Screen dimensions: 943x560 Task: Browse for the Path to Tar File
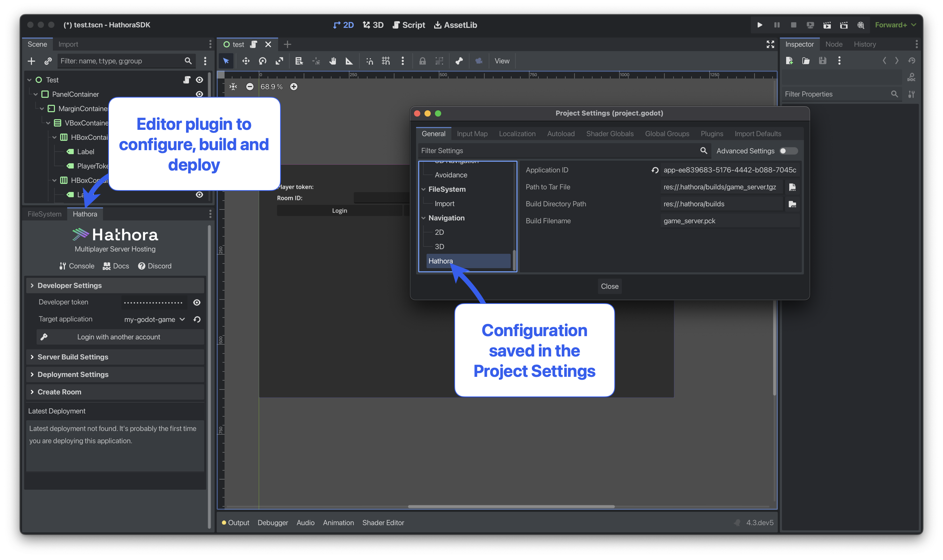tap(792, 187)
